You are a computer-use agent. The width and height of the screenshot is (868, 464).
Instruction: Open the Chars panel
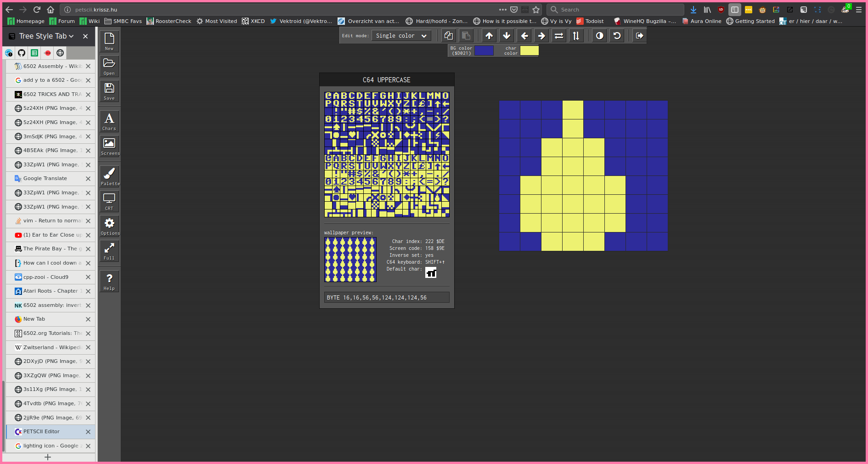click(109, 121)
